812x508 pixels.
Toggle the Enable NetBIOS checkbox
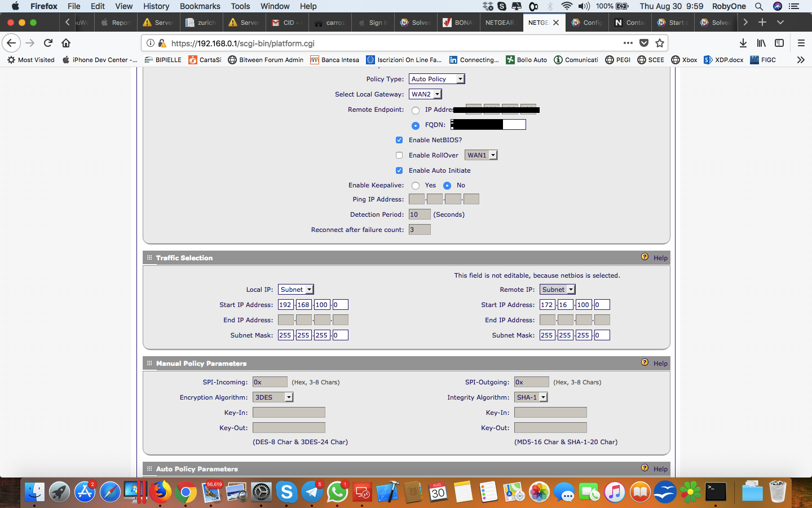(x=399, y=140)
